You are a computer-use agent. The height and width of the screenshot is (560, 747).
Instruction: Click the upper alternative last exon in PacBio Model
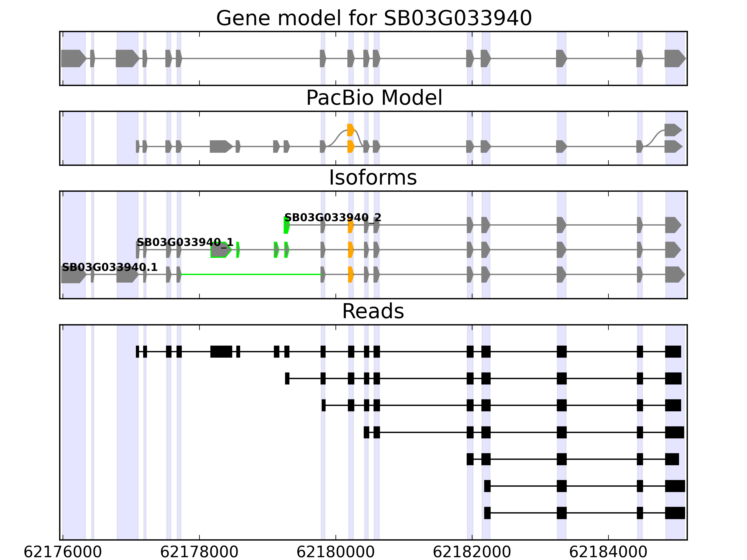[x=672, y=130]
